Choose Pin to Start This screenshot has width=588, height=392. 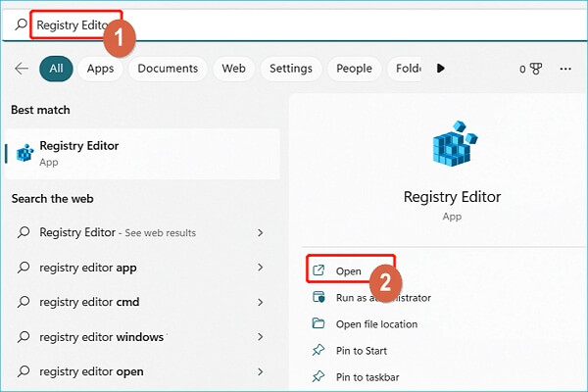pyautogui.click(x=361, y=351)
